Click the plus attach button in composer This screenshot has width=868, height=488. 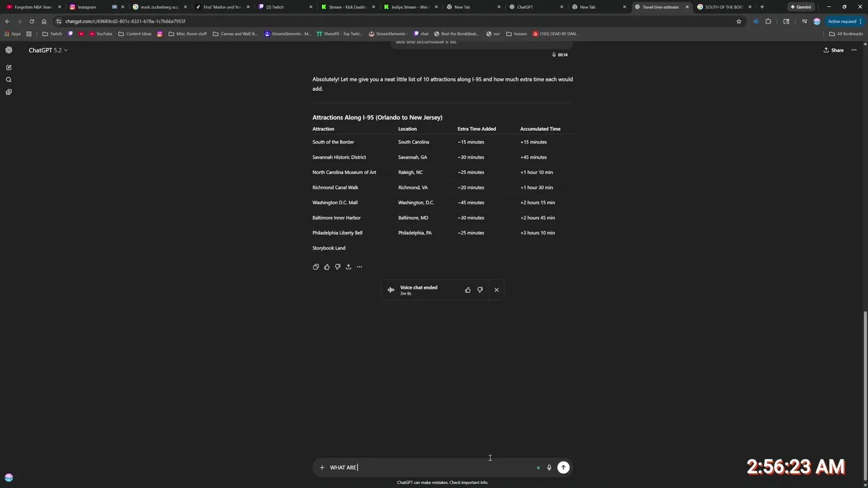(x=322, y=468)
